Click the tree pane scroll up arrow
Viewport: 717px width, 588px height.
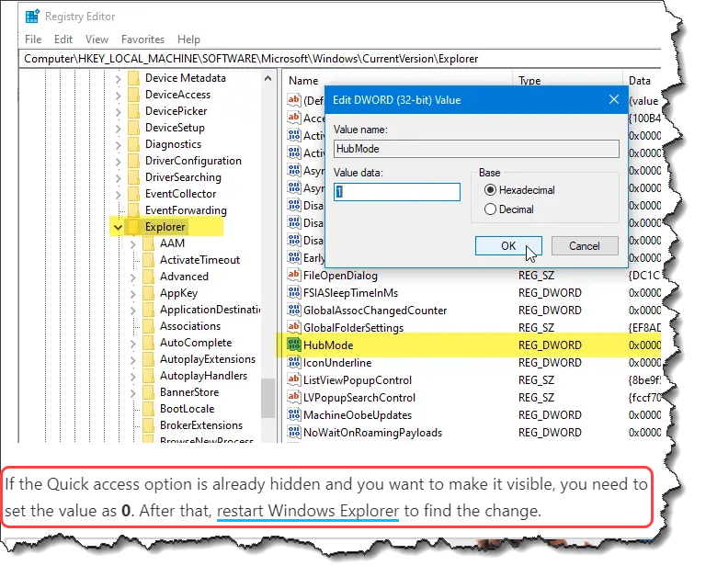click(x=268, y=79)
